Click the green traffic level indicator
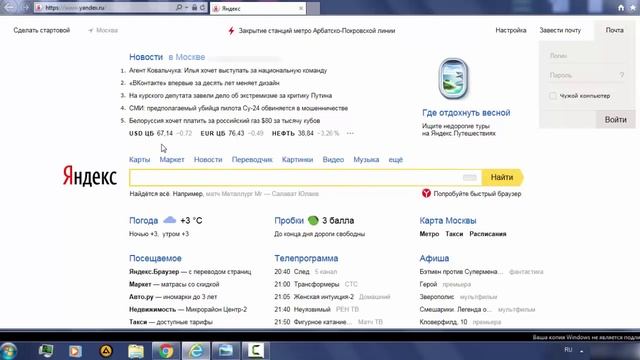This screenshot has height=360, width=640. point(313,220)
